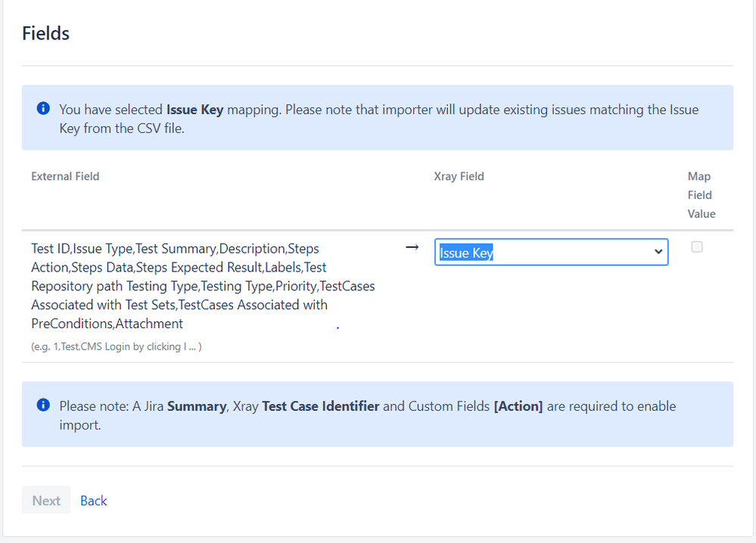Click the disabled Next button
Viewport: 756px width, 543px height.
click(46, 500)
